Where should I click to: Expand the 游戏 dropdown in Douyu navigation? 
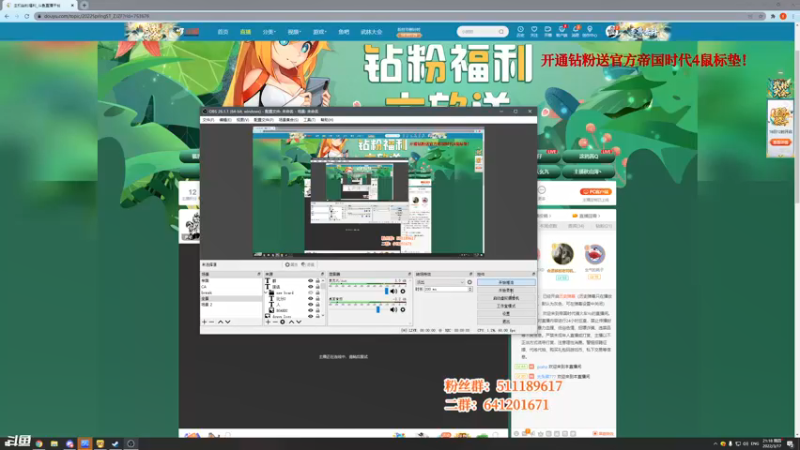point(319,32)
